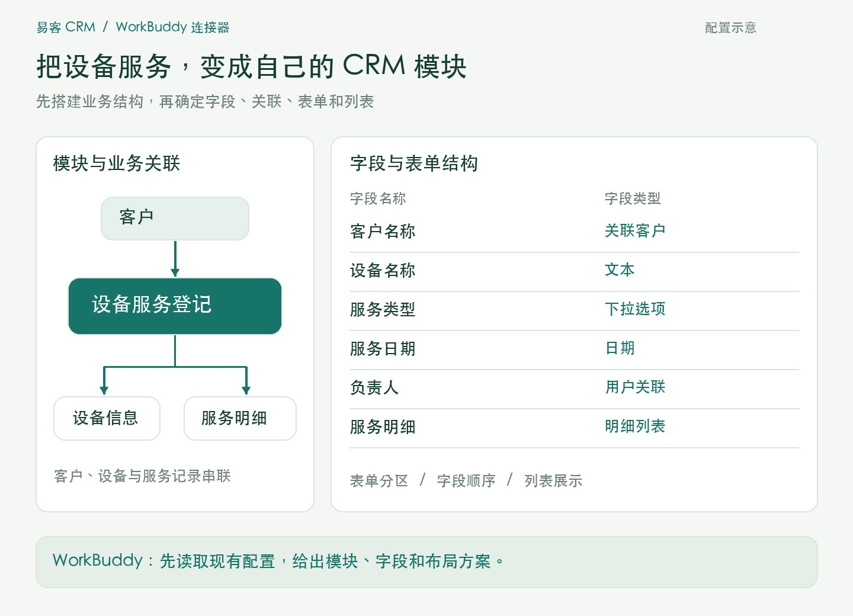Viewport: 853px width, 616px height.
Task: Click the 配置示意 label
Action: coord(730,28)
